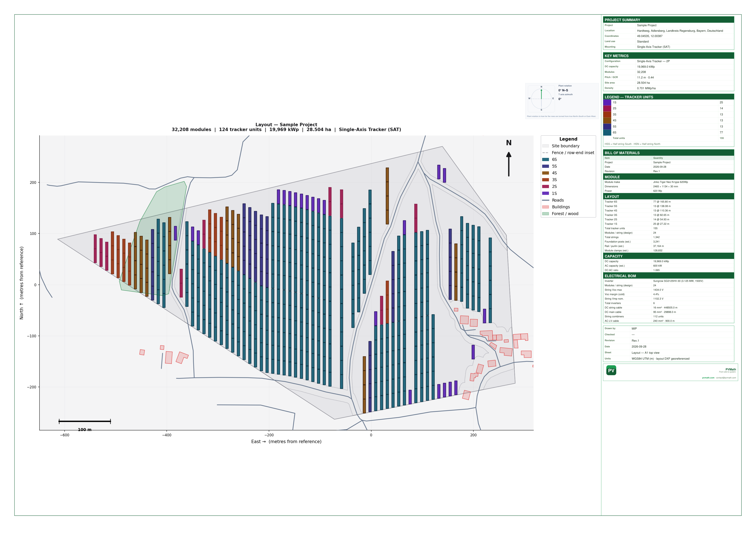756x534 pixels.
Task: Click the 'Layout — A1 top view' sheet value
Action: click(645, 353)
